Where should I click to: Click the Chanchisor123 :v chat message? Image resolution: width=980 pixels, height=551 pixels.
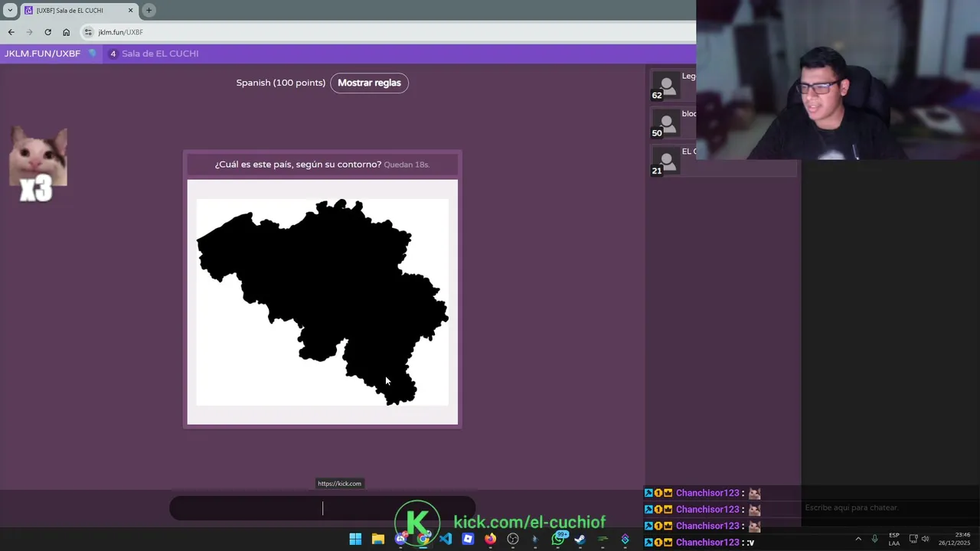point(699,542)
